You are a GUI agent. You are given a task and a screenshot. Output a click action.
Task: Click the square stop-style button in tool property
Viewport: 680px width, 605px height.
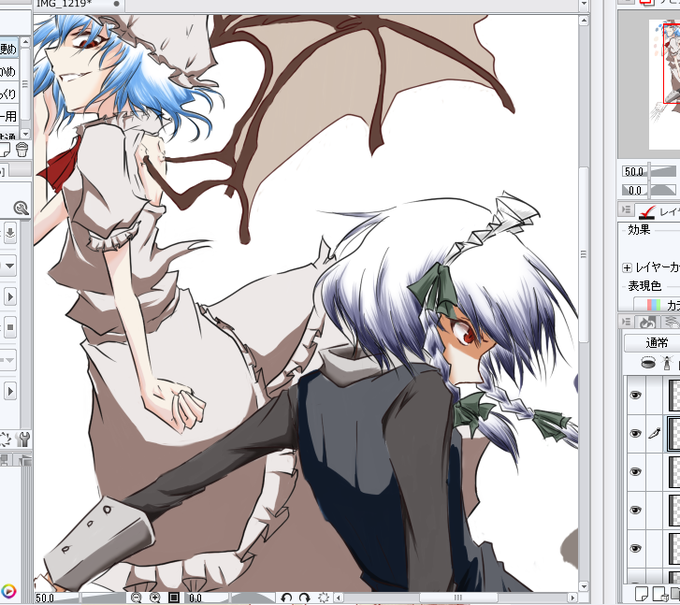coord(10,328)
